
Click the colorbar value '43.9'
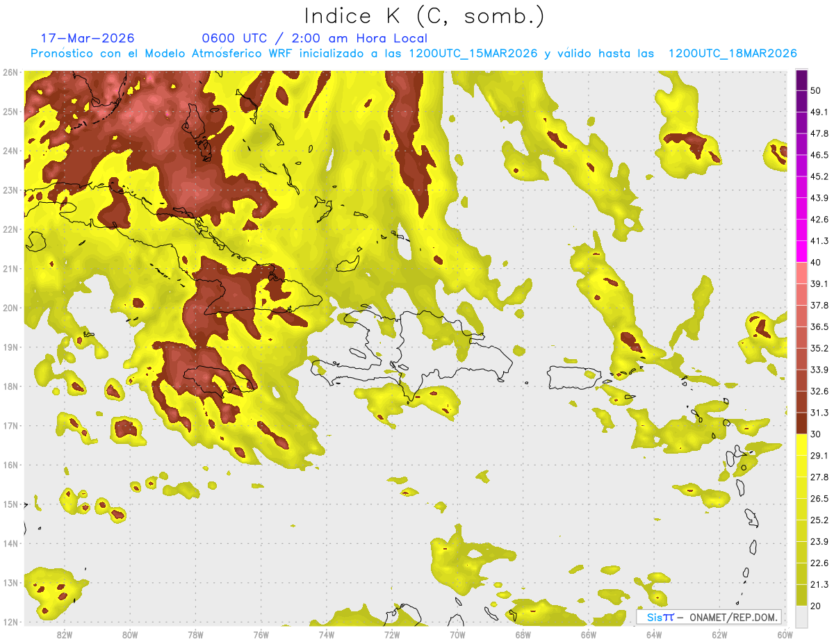coord(819,198)
